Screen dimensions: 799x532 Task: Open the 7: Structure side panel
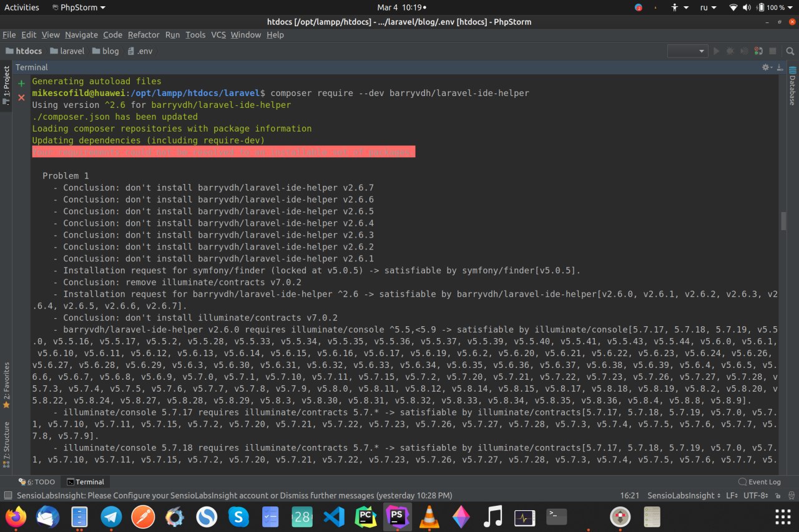[x=6, y=444]
